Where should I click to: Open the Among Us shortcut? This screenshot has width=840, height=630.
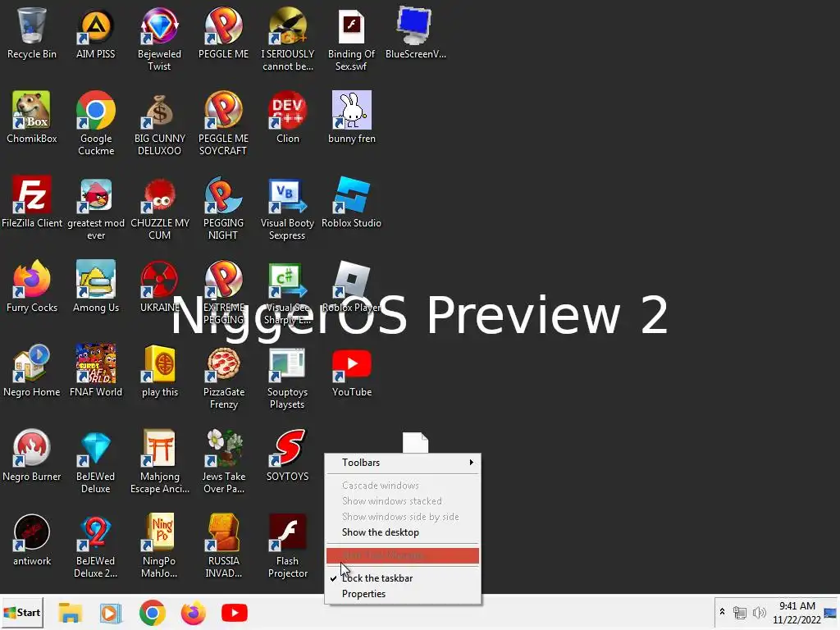pyautogui.click(x=96, y=286)
